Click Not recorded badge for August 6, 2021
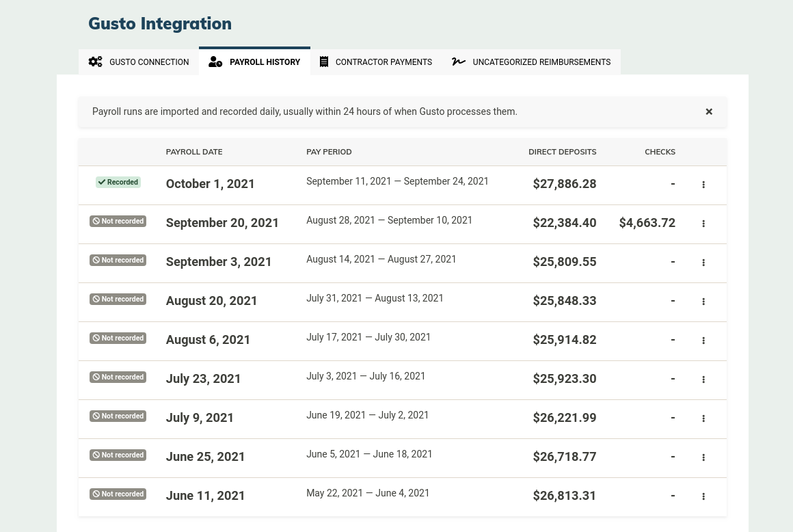The height and width of the screenshot is (532, 793). coord(118,338)
